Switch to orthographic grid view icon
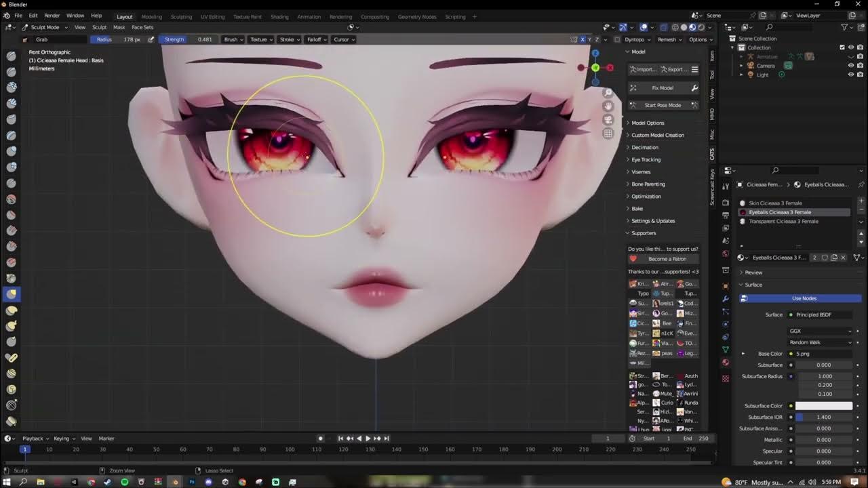Screen dimensions: 868x488 608,134
